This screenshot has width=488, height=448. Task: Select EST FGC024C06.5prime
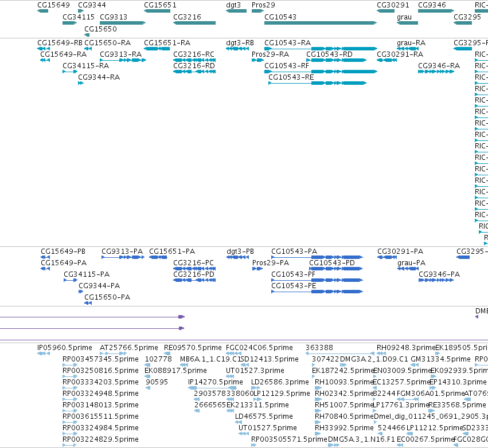point(233,353)
